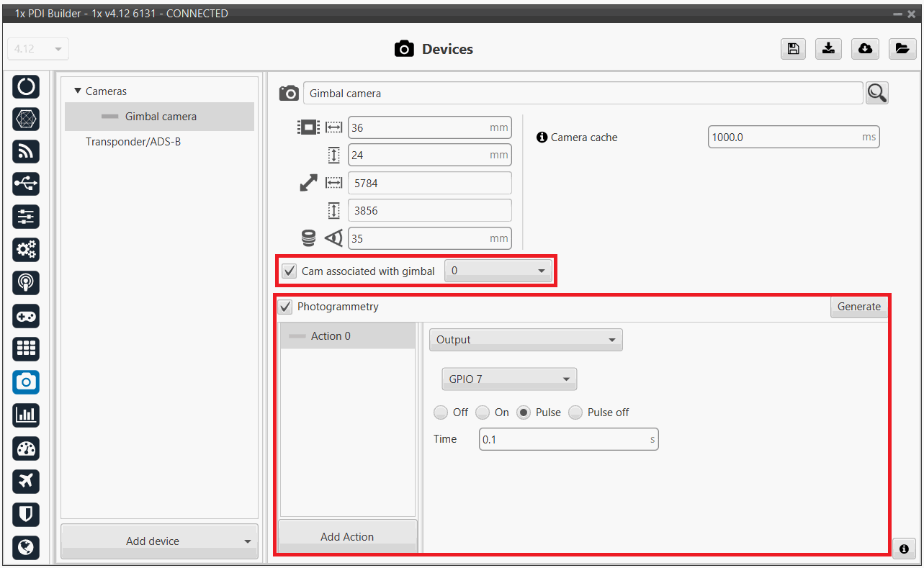
Task: Click the open folder icon
Action: click(x=901, y=48)
